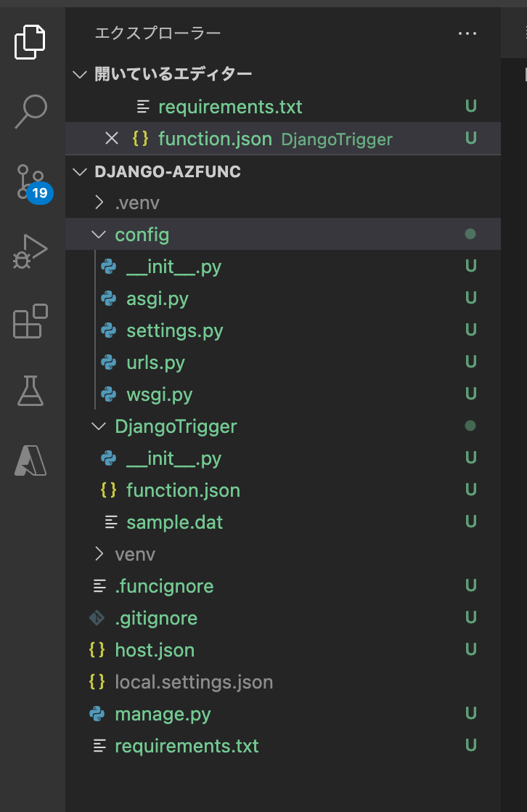Open the Testing flask icon
This screenshot has width=527, height=812.
tap(30, 391)
